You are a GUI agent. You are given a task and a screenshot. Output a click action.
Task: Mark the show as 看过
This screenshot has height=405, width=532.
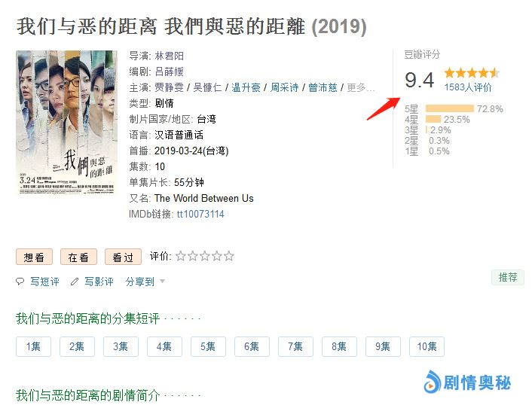tap(123, 257)
